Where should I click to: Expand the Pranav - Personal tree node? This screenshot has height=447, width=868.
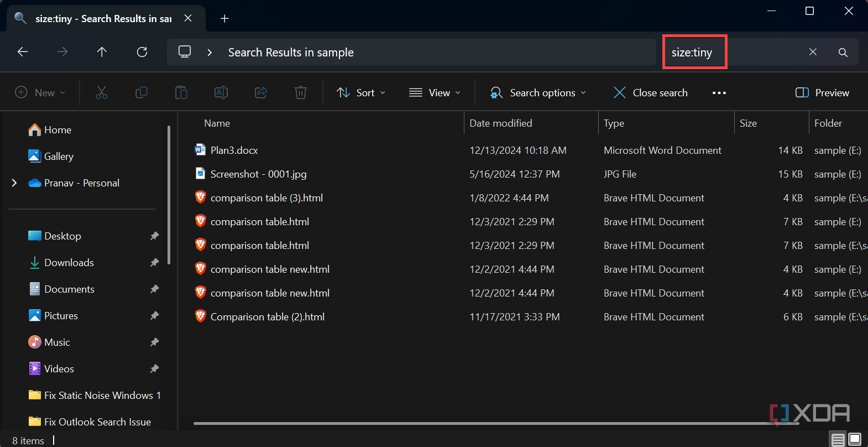coord(14,183)
